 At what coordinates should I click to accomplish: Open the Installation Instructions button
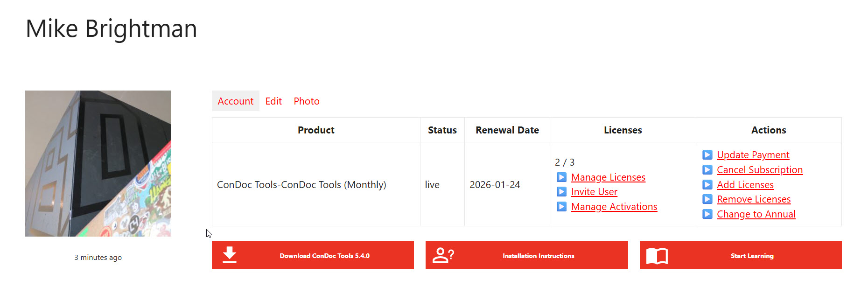tap(526, 255)
